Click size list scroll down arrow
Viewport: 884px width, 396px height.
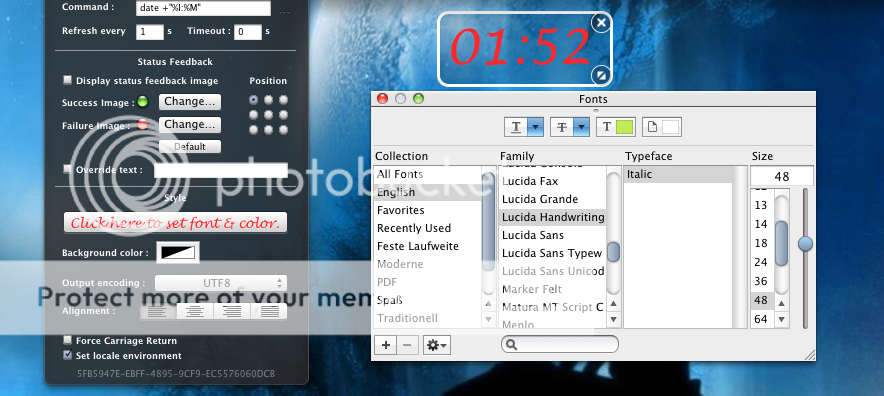(x=781, y=320)
